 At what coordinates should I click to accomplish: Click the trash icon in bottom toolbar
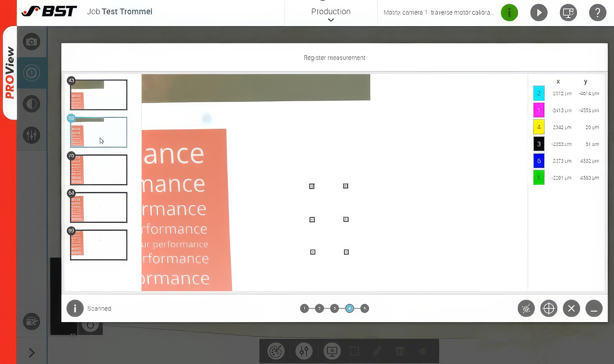click(400, 351)
